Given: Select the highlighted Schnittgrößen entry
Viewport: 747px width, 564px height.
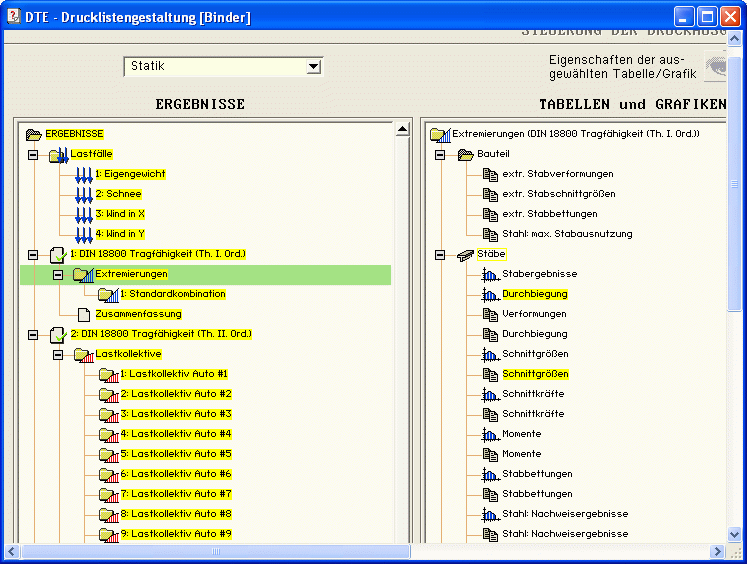Looking at the screenshot, I should 535,374.
